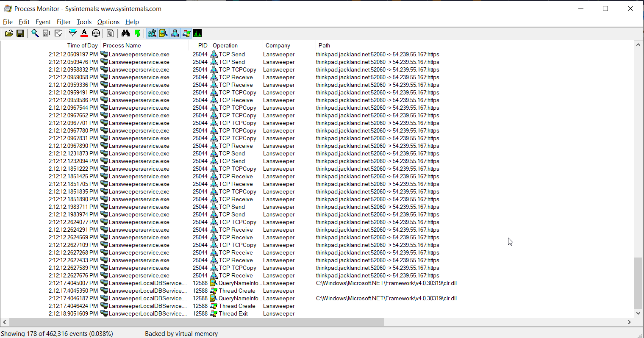The width and height of the screenshot is (644, 338).
Task: Click the green Jump to Object icon
Action: [x=137, y=33]
